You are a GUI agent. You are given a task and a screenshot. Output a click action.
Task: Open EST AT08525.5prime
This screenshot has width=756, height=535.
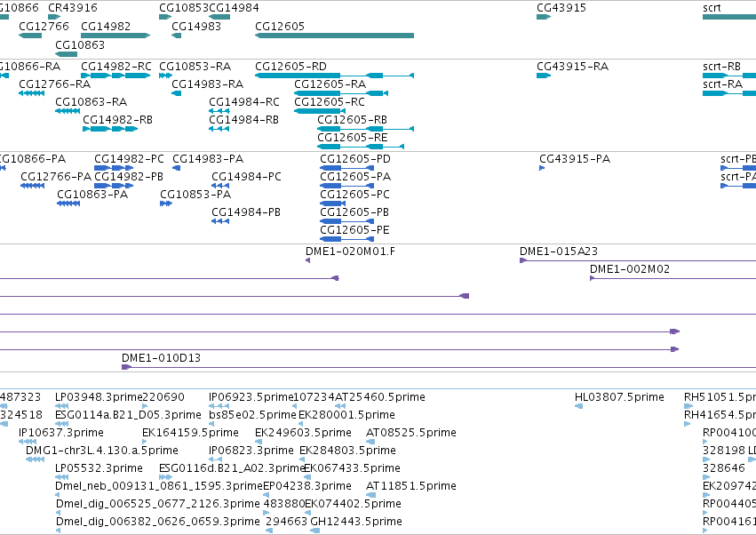pyautogui.click(x=411, y=433)
